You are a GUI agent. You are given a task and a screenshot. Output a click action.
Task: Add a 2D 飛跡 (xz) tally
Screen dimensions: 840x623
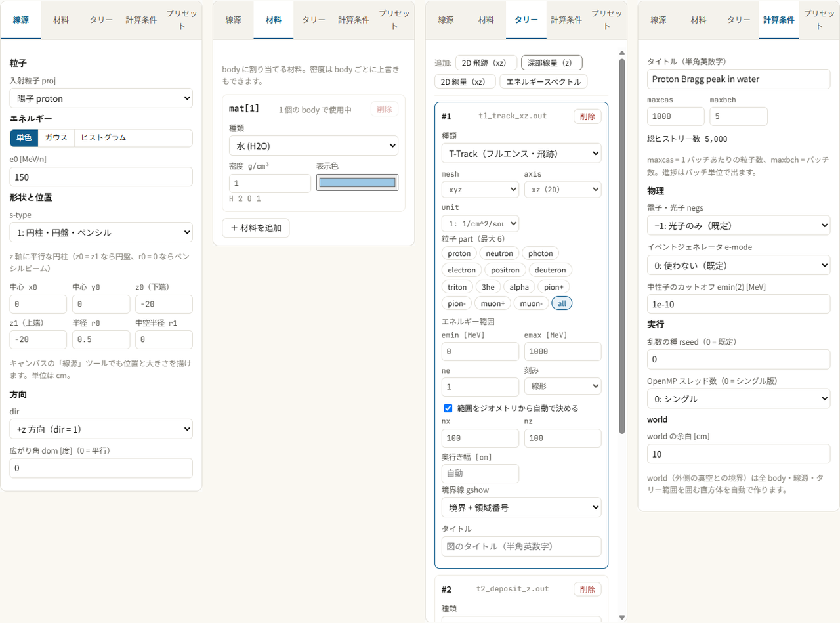pos(486,62)
